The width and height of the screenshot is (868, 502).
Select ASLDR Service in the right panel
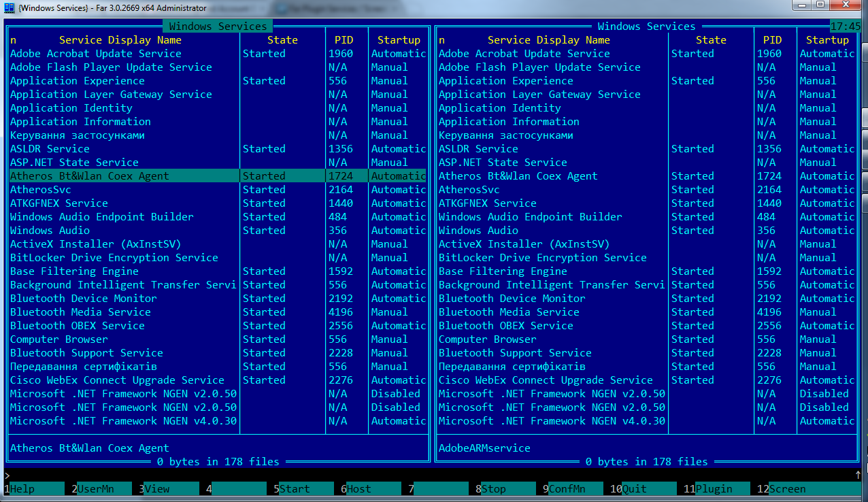pos(478,149)
